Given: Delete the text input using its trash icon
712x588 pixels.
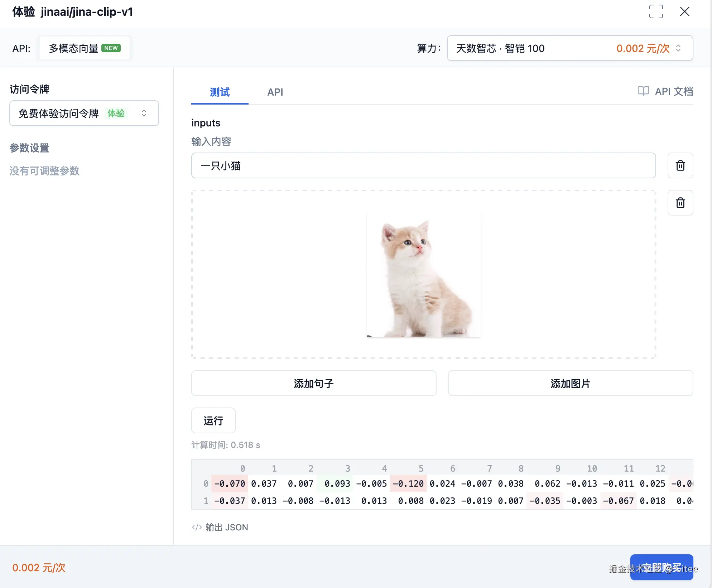Looking at the screenshot, I should (680, 165).
